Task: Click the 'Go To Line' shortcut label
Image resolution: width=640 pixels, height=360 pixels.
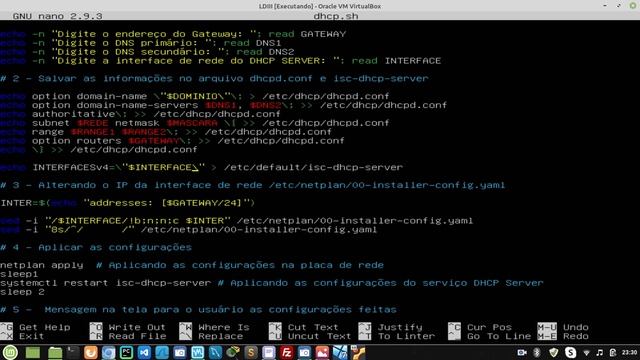Action: [x=499, y=336]
